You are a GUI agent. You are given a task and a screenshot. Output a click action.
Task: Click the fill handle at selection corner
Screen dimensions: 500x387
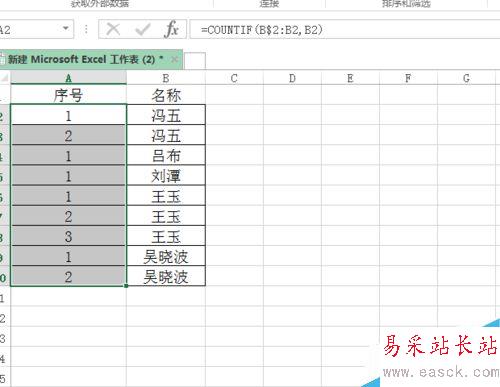coord(126,286)
